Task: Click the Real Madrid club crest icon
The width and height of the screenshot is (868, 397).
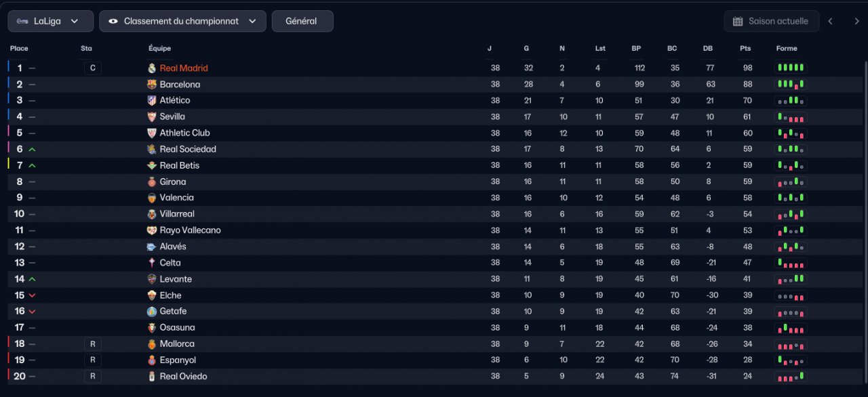Action: tap(152, 68)
